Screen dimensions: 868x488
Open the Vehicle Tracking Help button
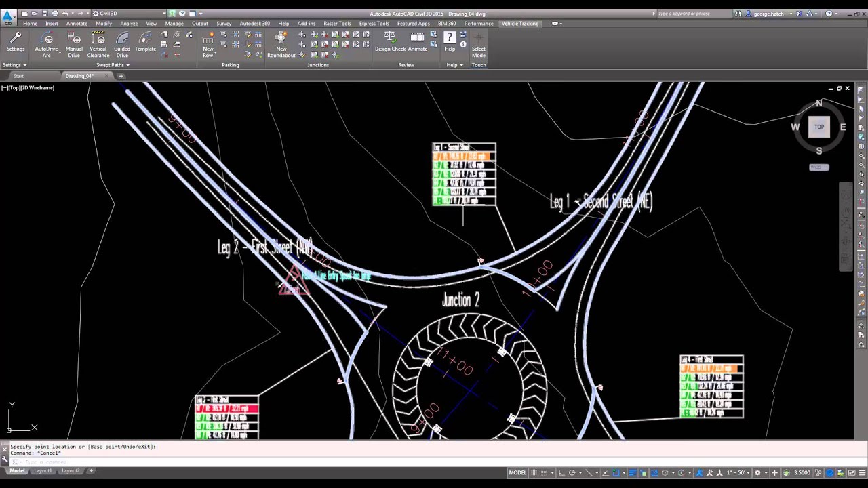pos(450,41)
